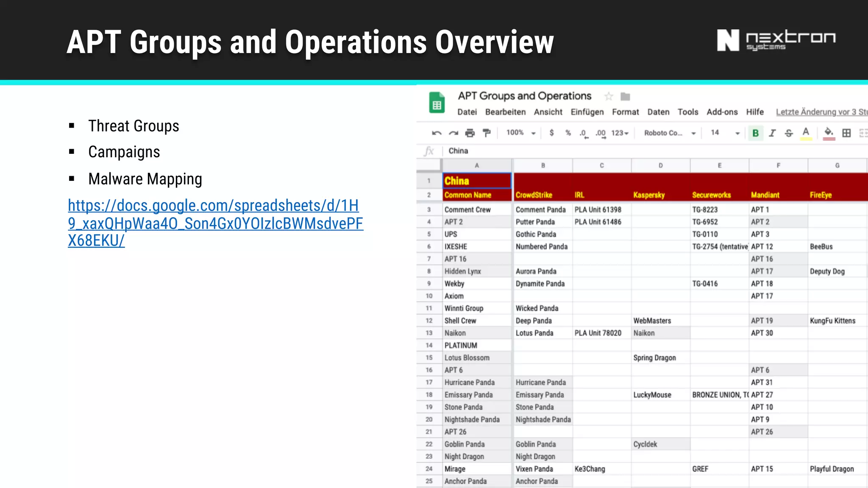Select the Ke3Chang cell
This screenshot has height=488, width=868.
tap(601, 469)
